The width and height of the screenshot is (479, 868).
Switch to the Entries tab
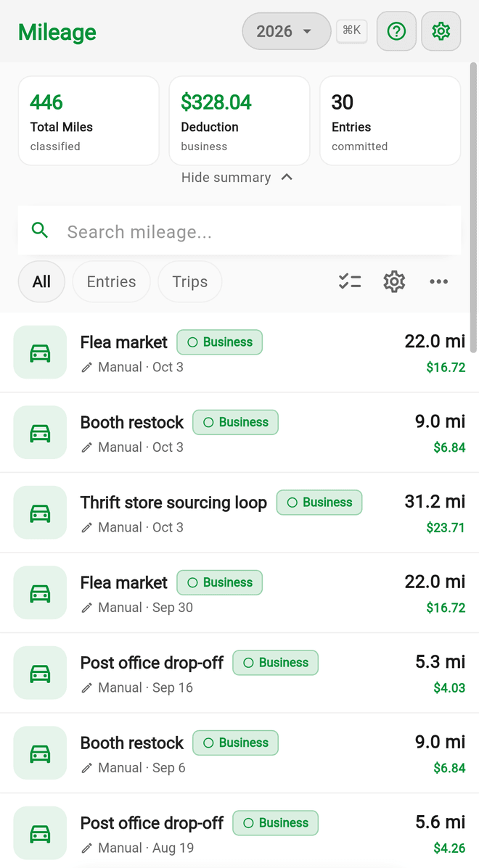[111, 282]
